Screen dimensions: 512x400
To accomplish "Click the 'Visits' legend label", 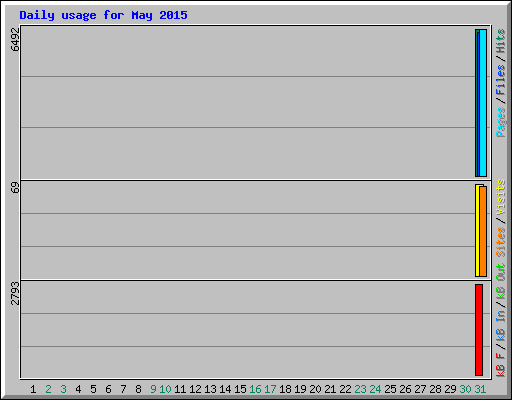I will [x=501, y=197].
